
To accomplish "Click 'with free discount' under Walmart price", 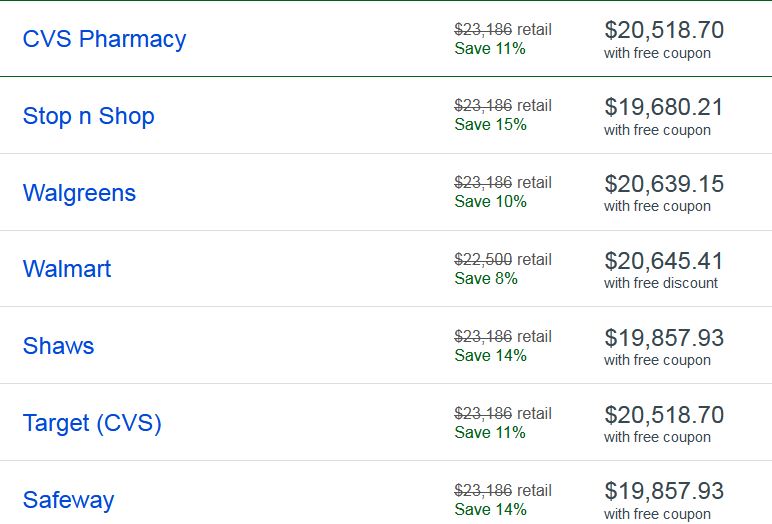I will pos(661,283).
